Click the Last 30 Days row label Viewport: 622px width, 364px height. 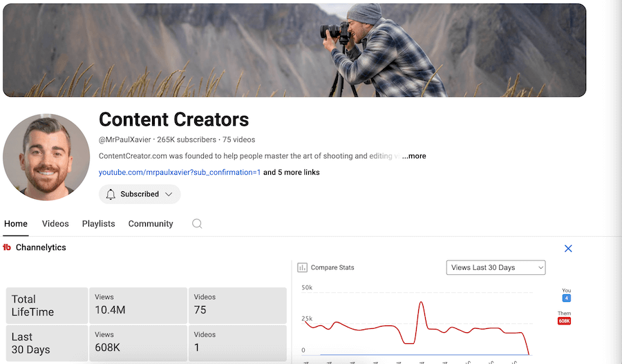point(47,343)
